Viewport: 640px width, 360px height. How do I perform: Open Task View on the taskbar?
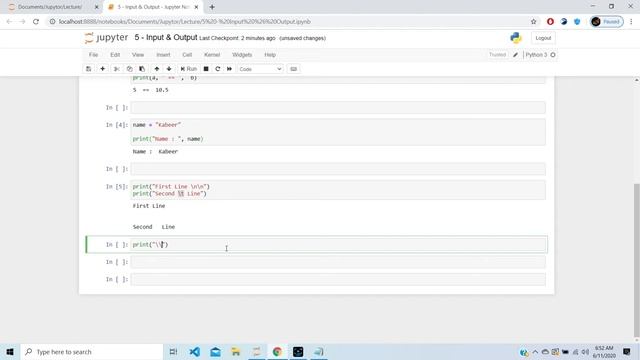173,351
